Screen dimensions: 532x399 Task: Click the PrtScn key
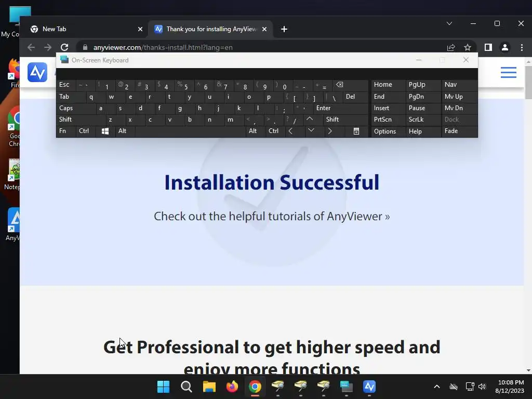[x=388, y=119]
